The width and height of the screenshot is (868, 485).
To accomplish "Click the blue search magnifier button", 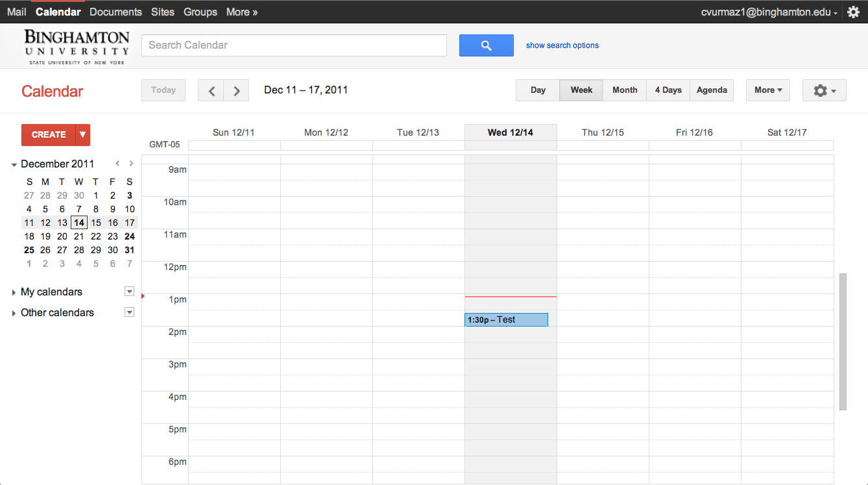I will point(486,45).
